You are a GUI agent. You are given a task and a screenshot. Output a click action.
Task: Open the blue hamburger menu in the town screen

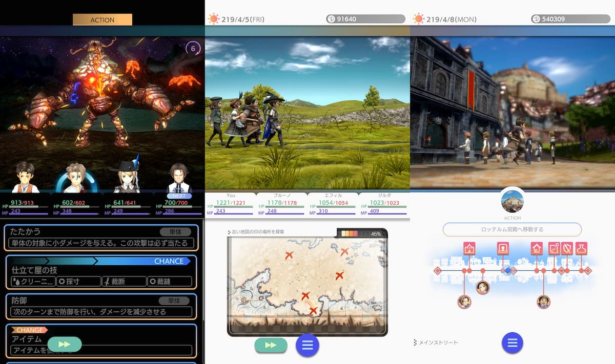(x=512, y=342)
